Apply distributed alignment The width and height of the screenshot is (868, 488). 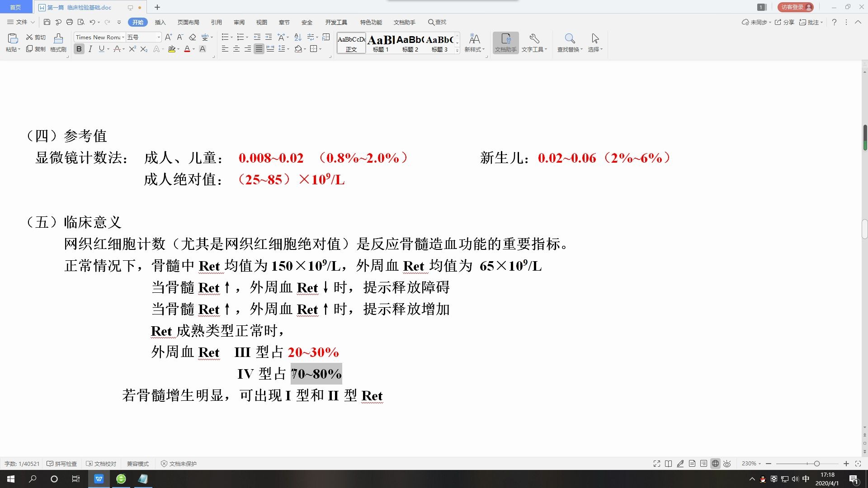(x=270, y=49)
